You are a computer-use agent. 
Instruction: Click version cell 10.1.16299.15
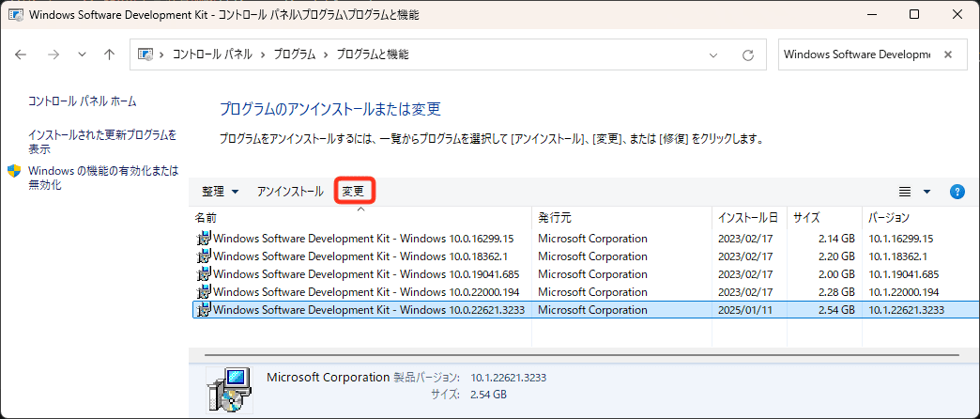[x=900, y=239]
